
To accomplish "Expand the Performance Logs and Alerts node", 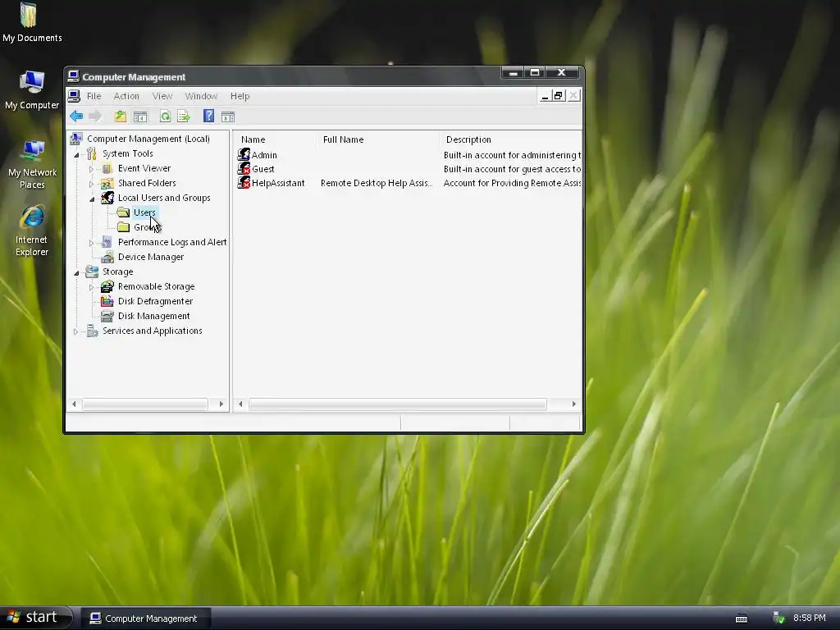I will pyautogui.click(x=91, y=243).
